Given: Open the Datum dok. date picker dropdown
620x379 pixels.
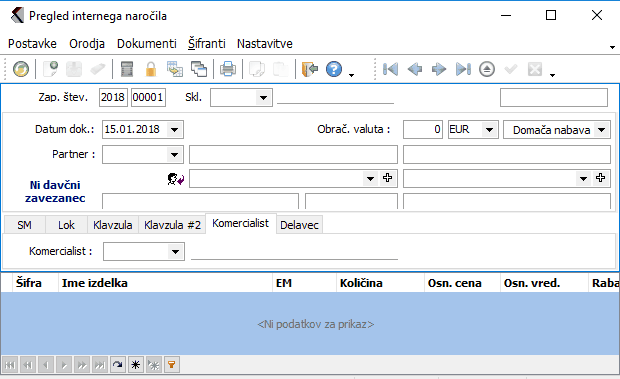Looking at the screenshot, I should point(174,130).
